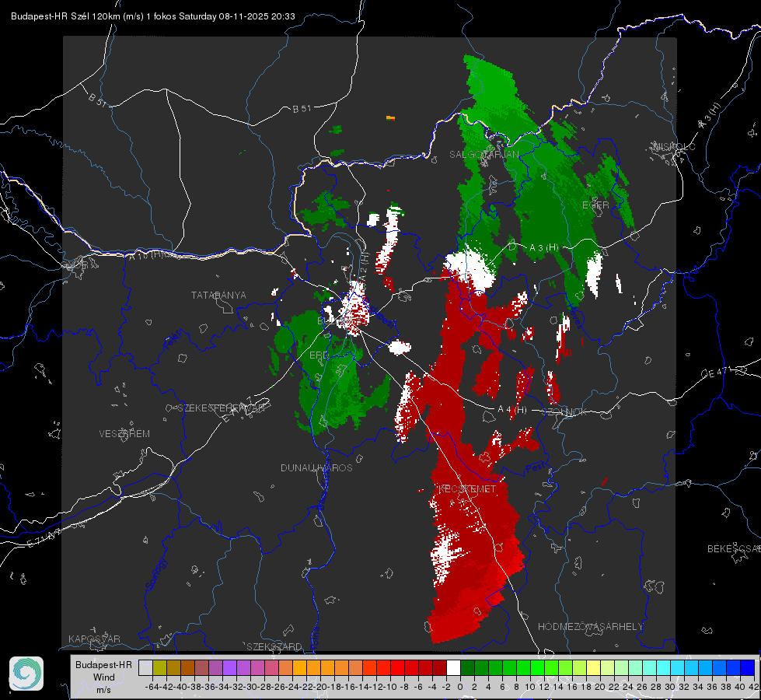Click the VESZPRÉM city label
The width and height of the screenshot is (761, 700).
pyautogui.click(x=124, y=434)
